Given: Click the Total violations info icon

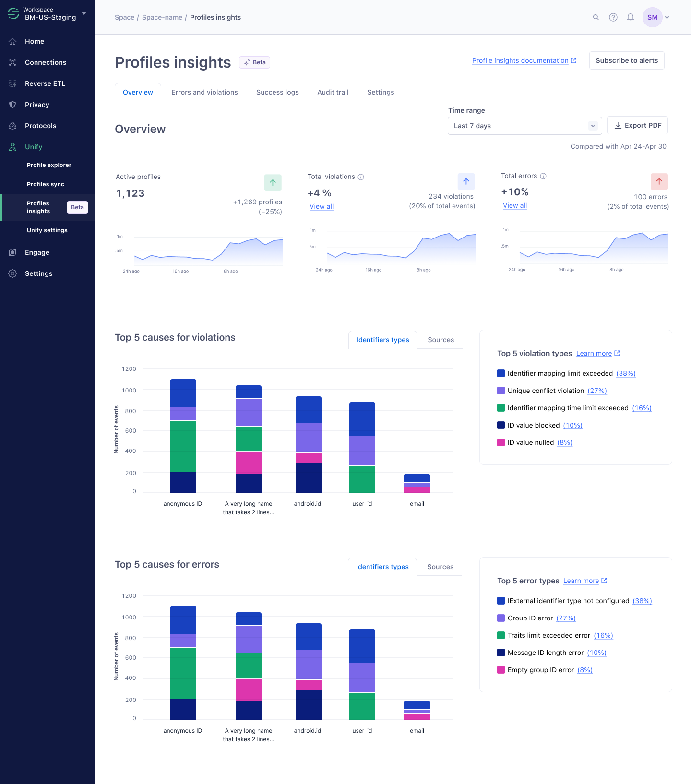Looking at the screenshot, I should (x=361, y=177).
